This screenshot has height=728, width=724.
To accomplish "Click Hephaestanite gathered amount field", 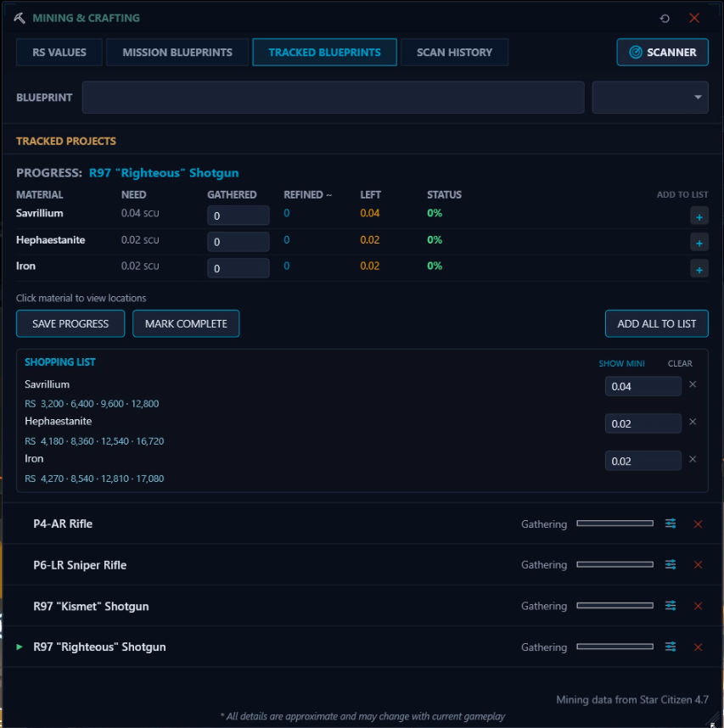I will tap(239, 242).
